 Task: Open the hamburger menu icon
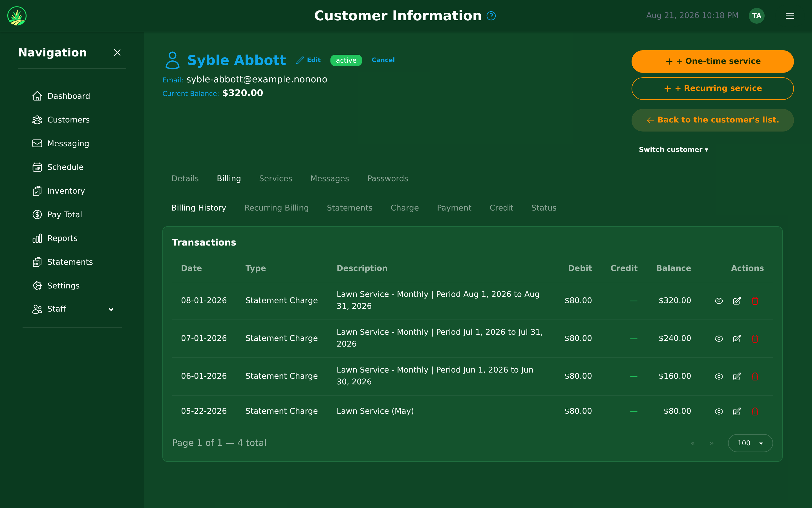click(790, 16)
